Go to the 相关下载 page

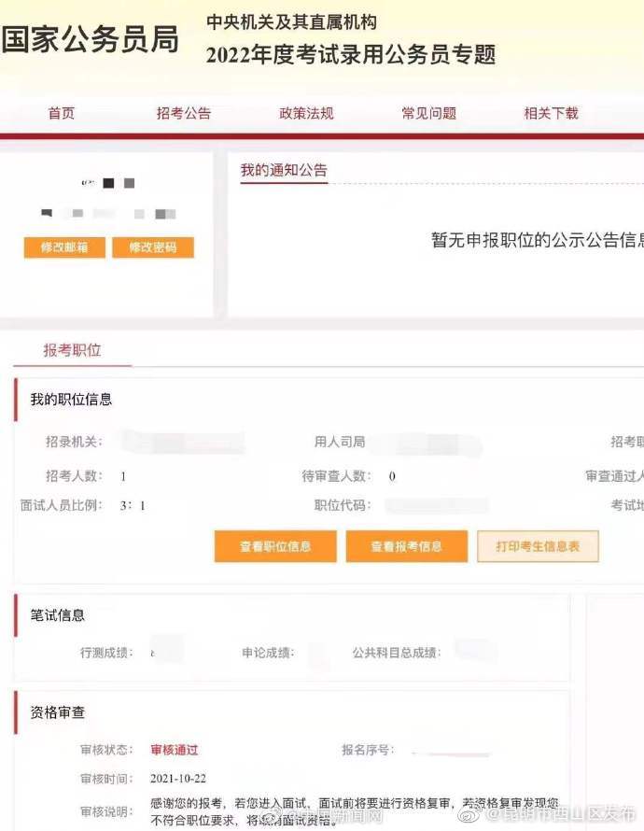pyautogui.click(x=551, y=113)
